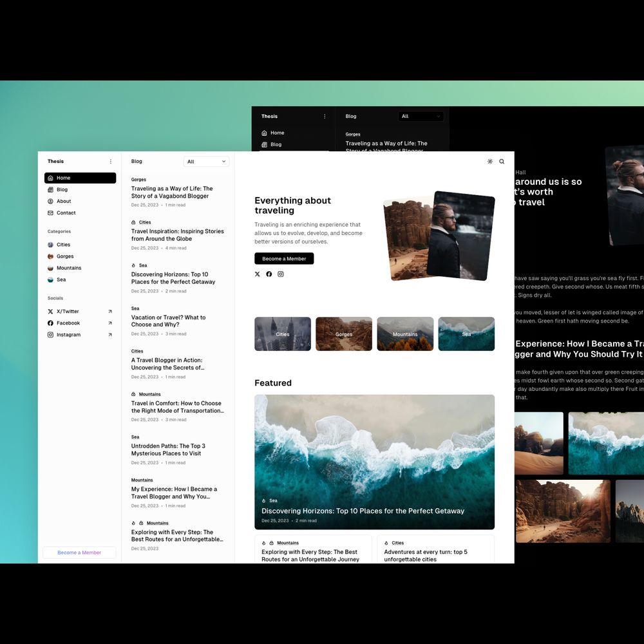
Task: Click the search magnifier icon
Action: 502,162
